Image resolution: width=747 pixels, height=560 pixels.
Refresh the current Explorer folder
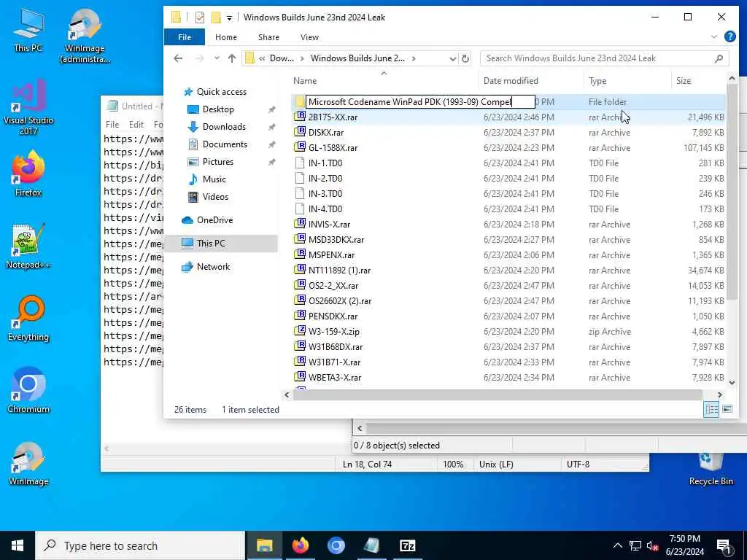465,58
